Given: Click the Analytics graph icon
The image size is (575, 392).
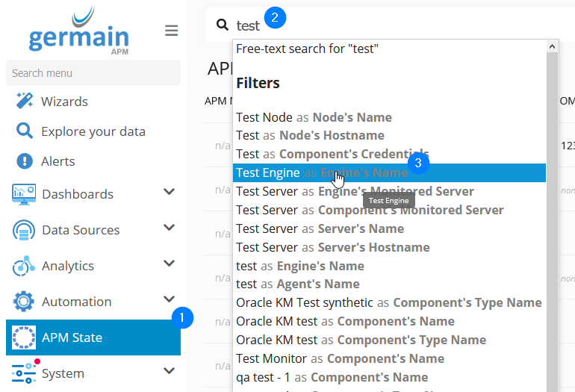Looking at the screenshot, I should 25,266.
